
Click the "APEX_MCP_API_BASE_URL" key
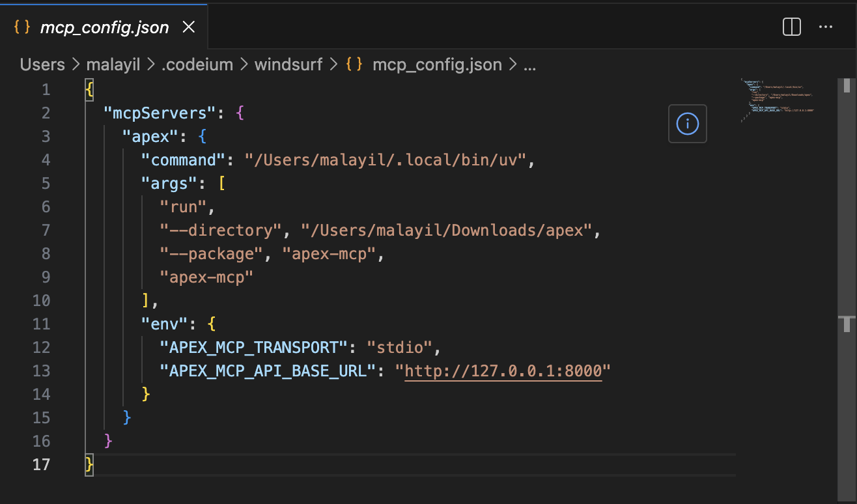(268, 371)
